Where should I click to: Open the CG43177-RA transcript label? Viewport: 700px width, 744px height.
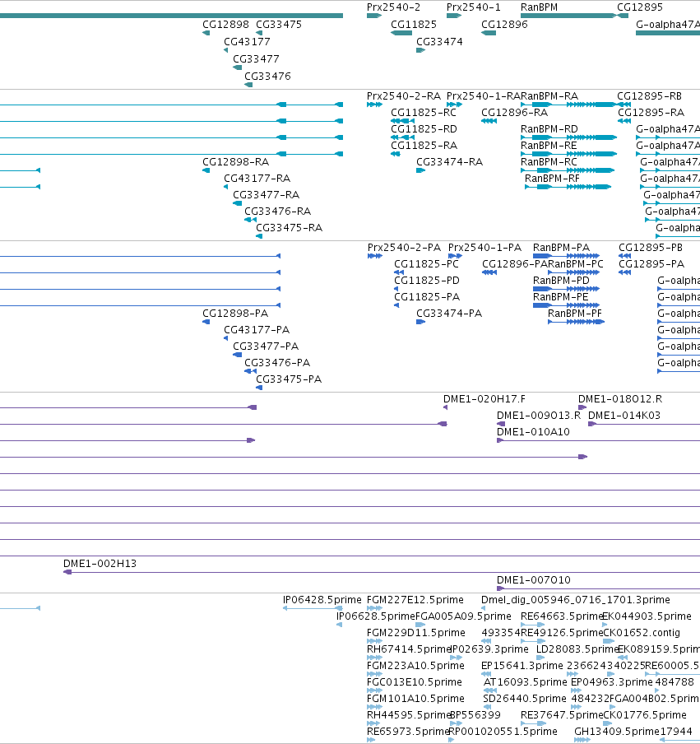tap(257, 179)
